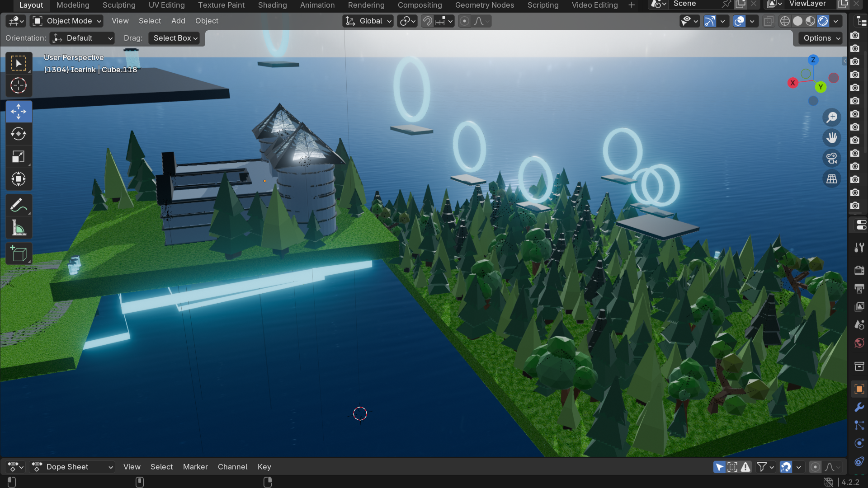Open the Object Mode dropdown
This screenshot has height=488, width=868.
pyautogui.click(x=67, y=21)
